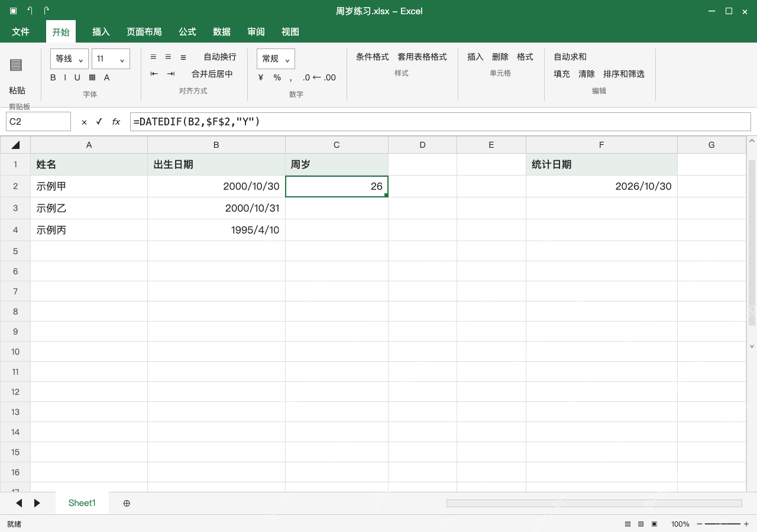
Task: Redo the last action
Action: pos(47,11)
